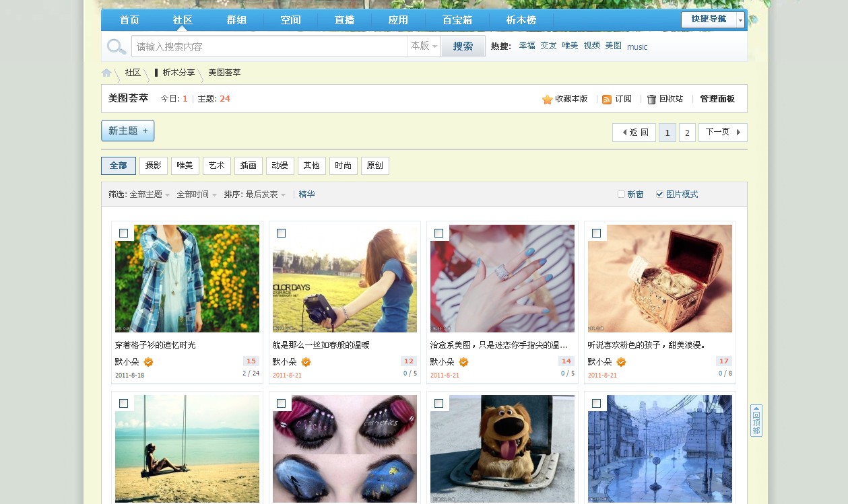Click verified badge on 听说喜欢粉色 post author

coord(622,362)
